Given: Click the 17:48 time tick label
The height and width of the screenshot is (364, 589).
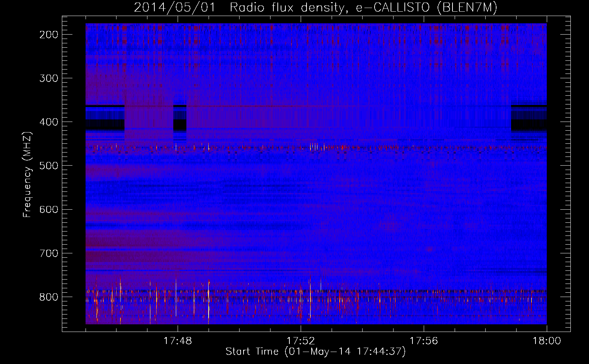Looking at the screenshot, I should (178, 341).
